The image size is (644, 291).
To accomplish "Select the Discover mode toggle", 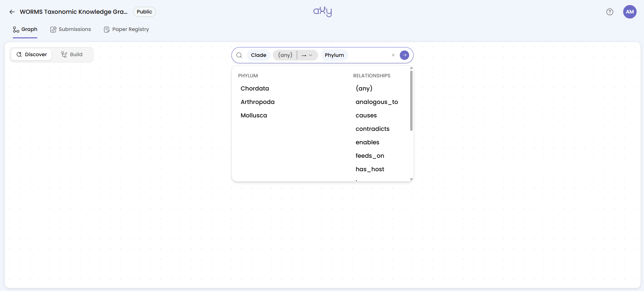I will [32, 54].
